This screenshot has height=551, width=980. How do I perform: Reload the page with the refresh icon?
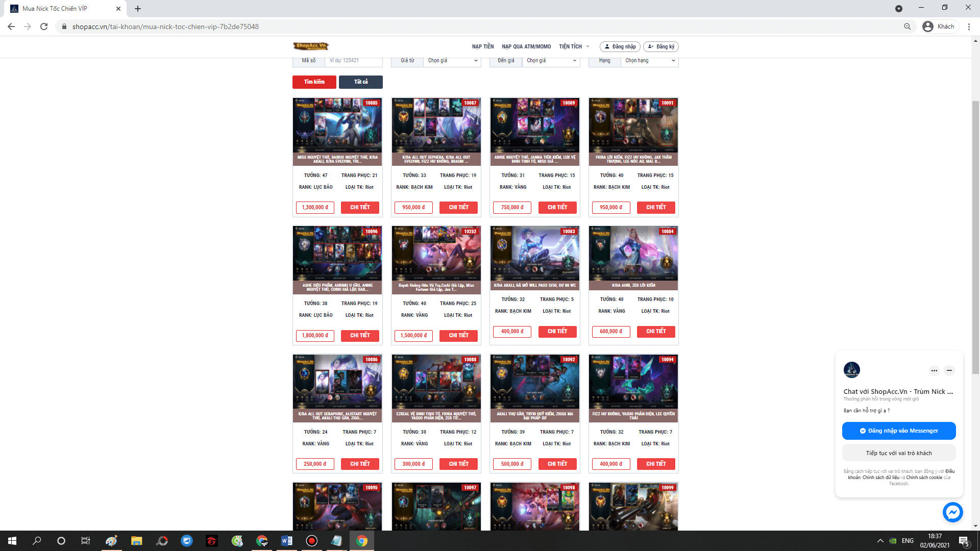click(44, 27)
